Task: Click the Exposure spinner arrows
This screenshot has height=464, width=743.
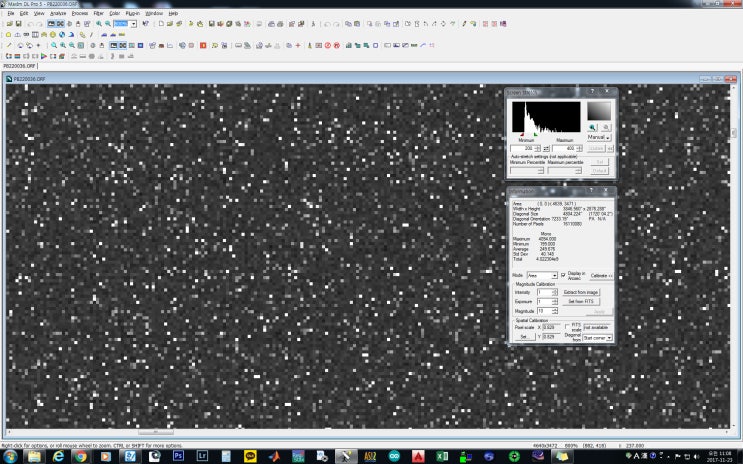Action: [x=555, y=301]
